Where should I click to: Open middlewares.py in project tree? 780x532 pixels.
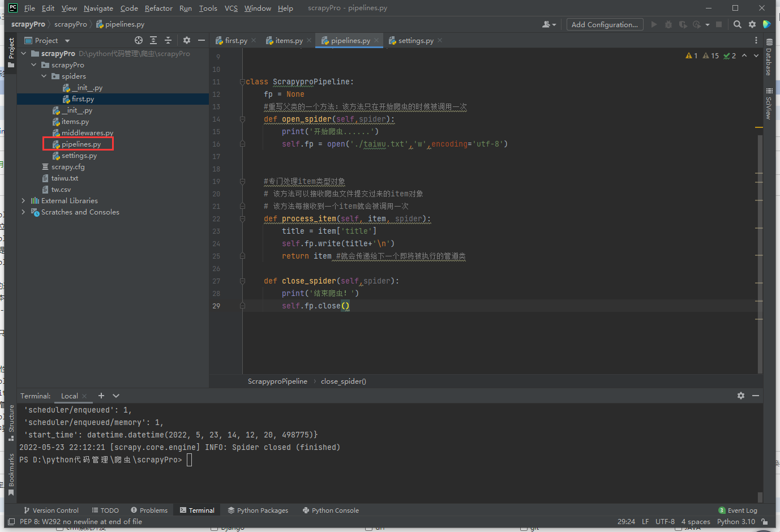pyautogui.click(x=87, y=133)
